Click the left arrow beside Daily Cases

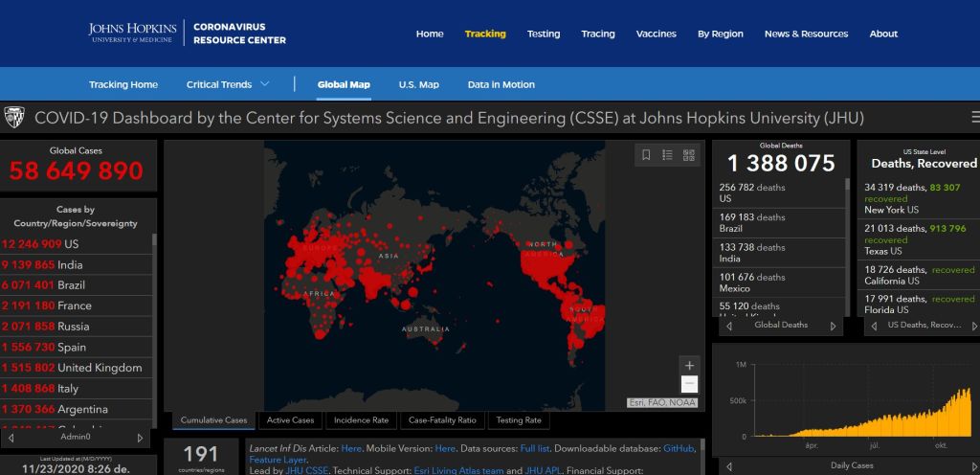click(728, 466)
